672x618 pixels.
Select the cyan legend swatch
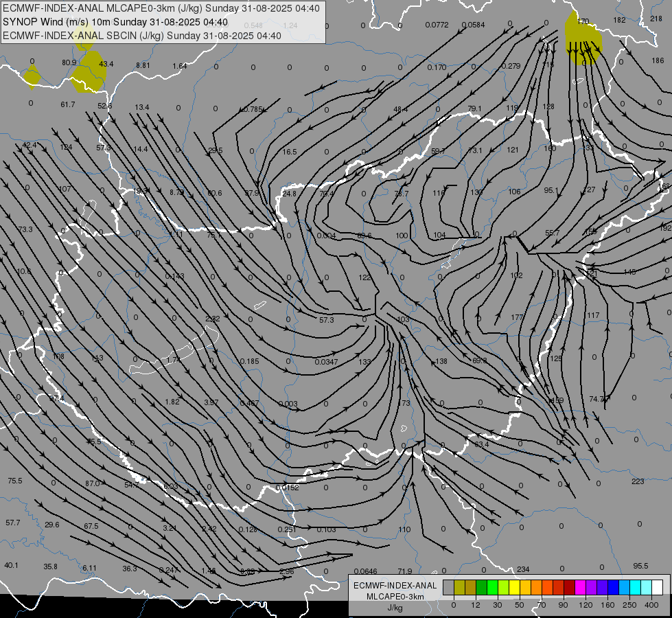click(x=636, y=587)
